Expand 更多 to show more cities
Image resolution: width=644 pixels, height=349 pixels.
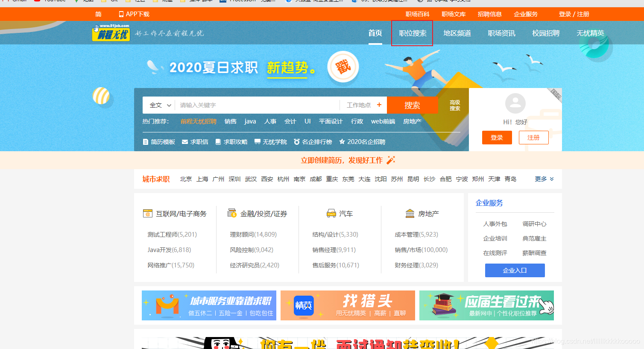(x=543, y=179)
